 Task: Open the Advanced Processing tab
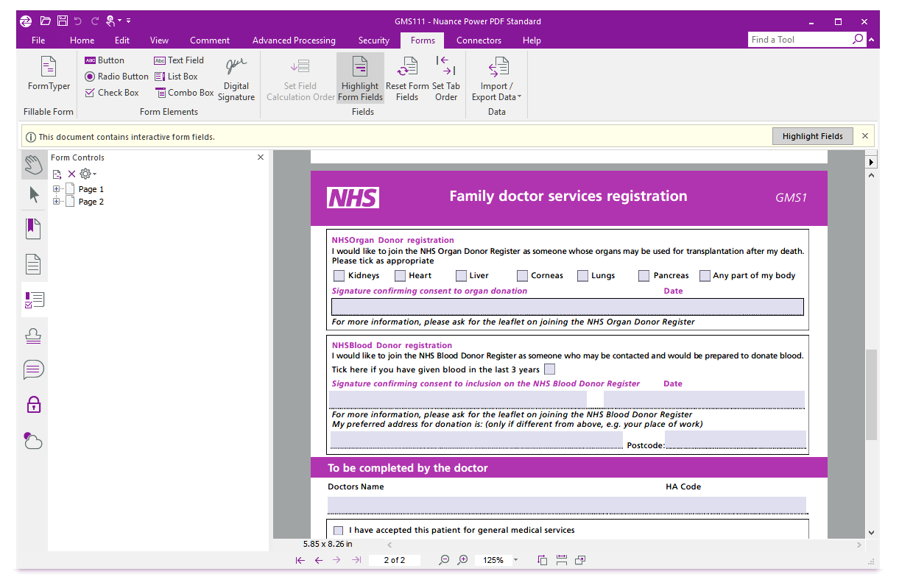pos(293,40)
